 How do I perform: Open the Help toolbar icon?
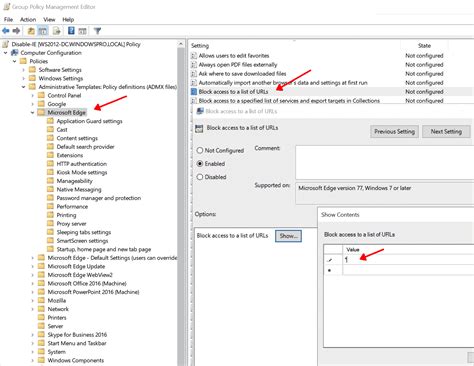(71, 31)
